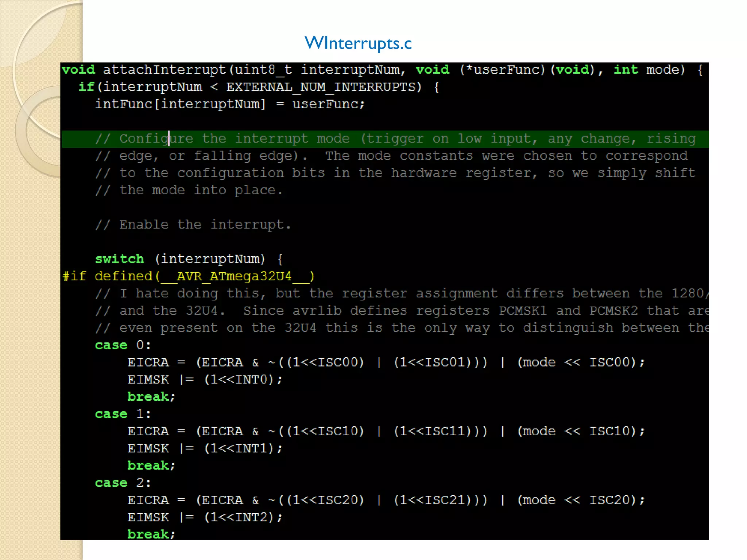This screenshot has width=747, height=560.
Task: Click the intFunc[interruptNum] assignment line
Action: coord(229,104)
